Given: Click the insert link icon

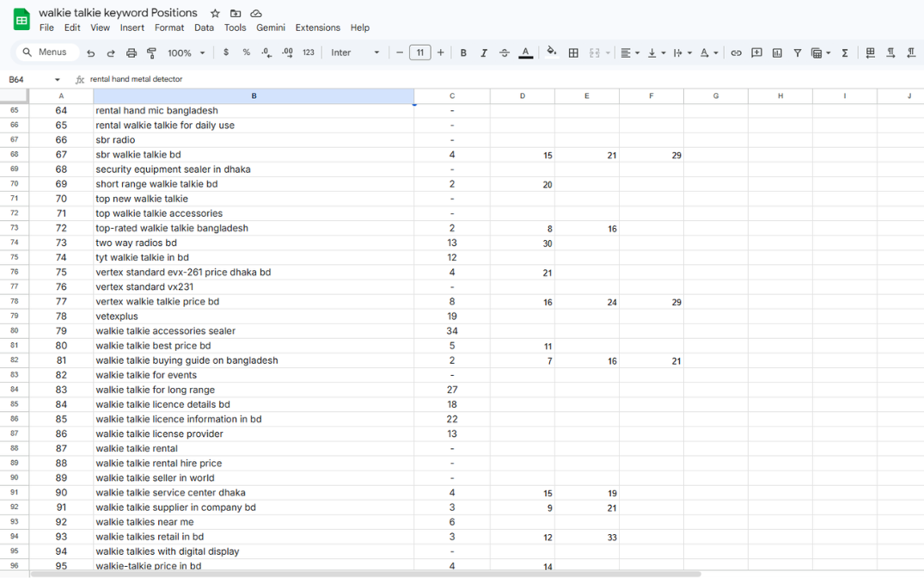Looking at the screenshot, I should pyautogui.click(x=736, y=53).
